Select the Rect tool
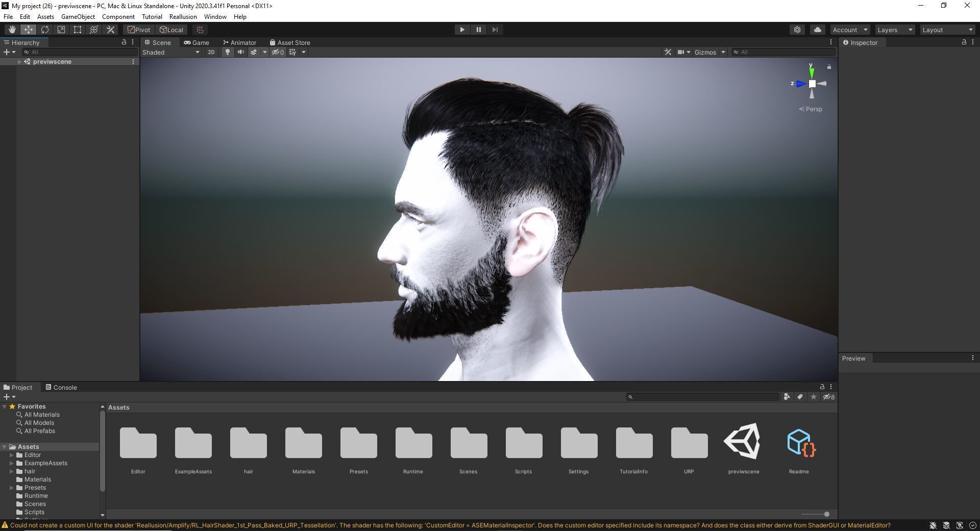Image resolution: width=980 pixels, height=531 pixels. tap(78, 30)
